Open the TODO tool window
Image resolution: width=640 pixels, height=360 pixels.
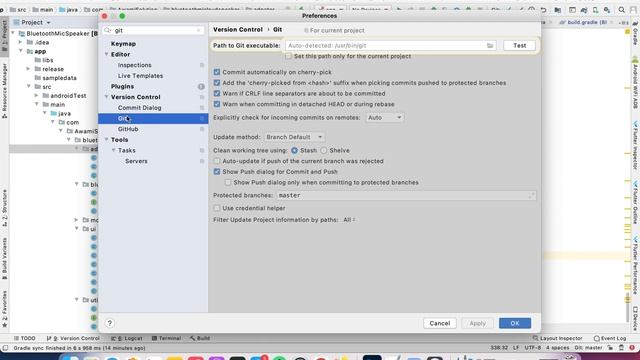pyautogui.click(x=24, y=338)
